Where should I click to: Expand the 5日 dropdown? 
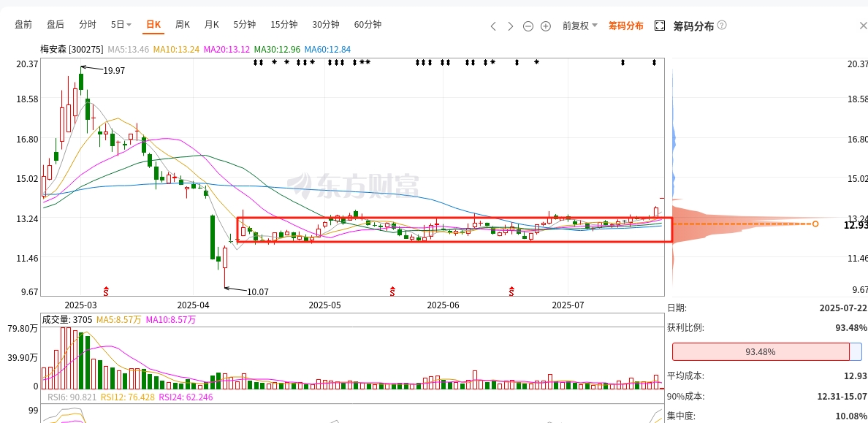click(x=121, y=24)
